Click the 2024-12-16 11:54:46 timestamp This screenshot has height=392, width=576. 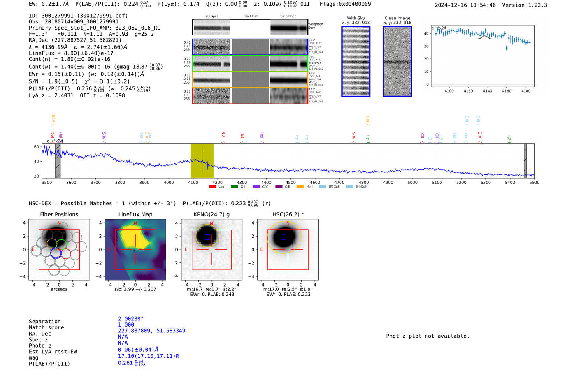coord(465,5)
